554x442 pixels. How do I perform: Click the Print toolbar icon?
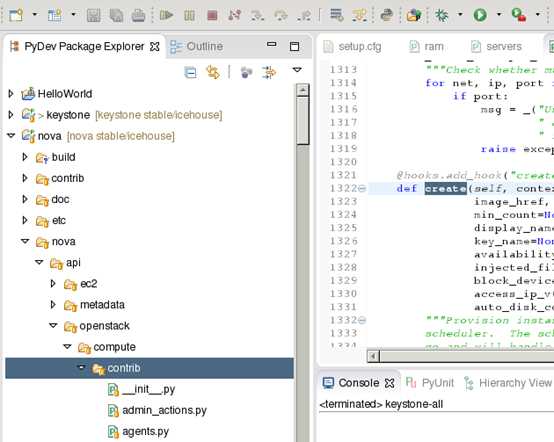[138, 15]
